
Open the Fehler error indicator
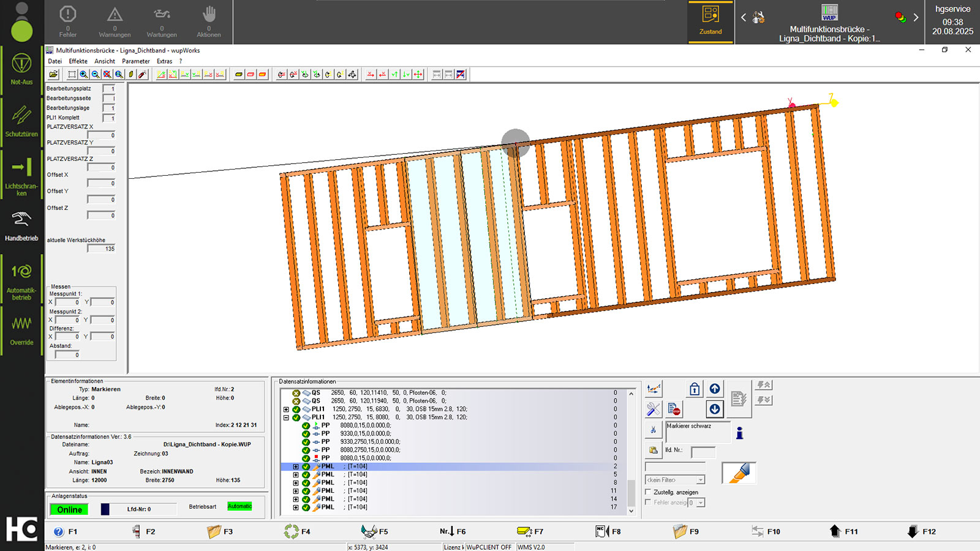coord(68,21)
